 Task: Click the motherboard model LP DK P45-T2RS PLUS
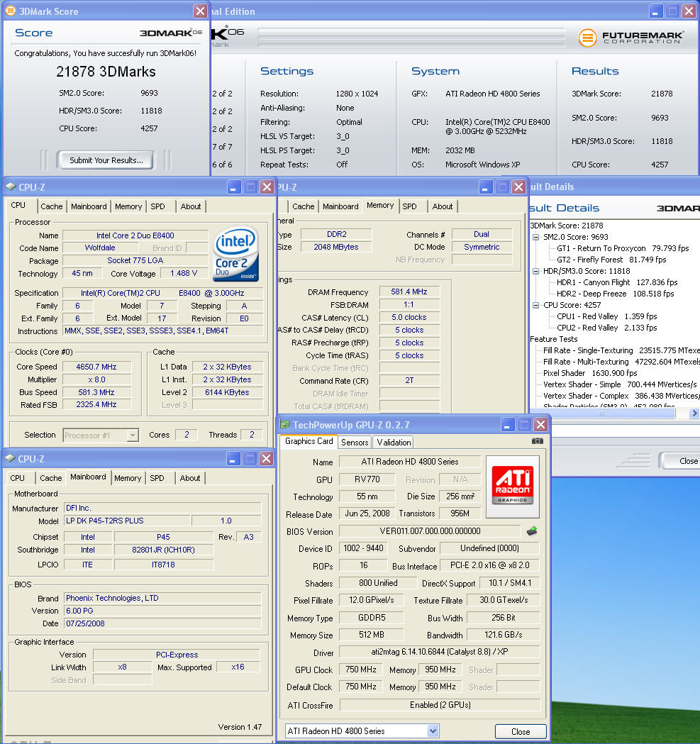pyautogui.click(x=127, y=521)
